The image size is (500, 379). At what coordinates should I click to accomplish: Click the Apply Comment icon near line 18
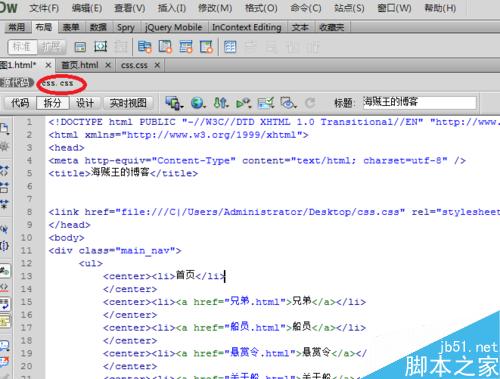pos(4,345)
